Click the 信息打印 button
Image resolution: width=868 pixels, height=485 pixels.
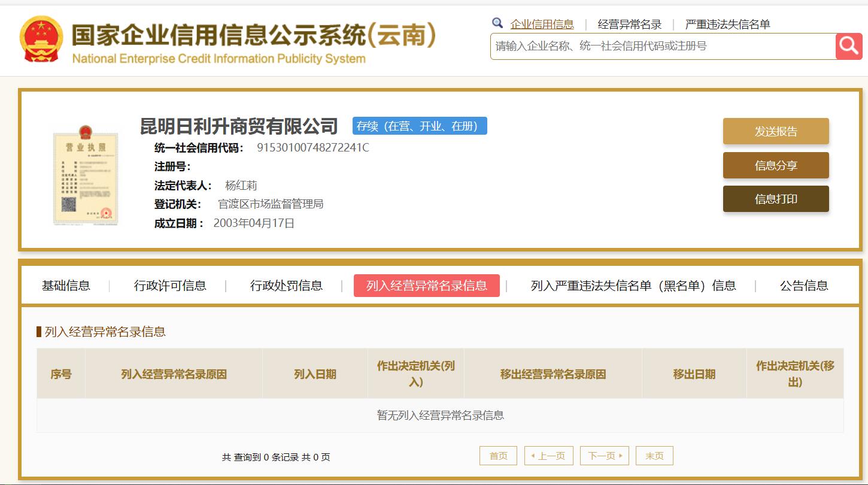(x=776, y=199)
